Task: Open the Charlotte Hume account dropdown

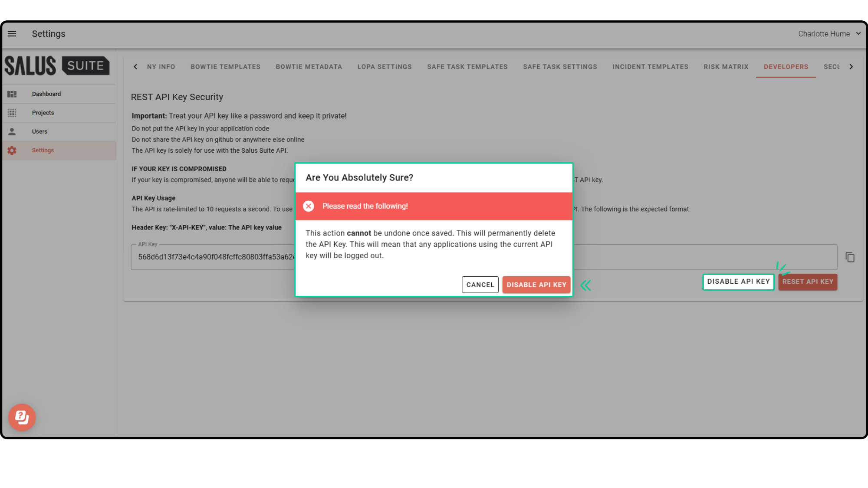Action: click(829, 33)
